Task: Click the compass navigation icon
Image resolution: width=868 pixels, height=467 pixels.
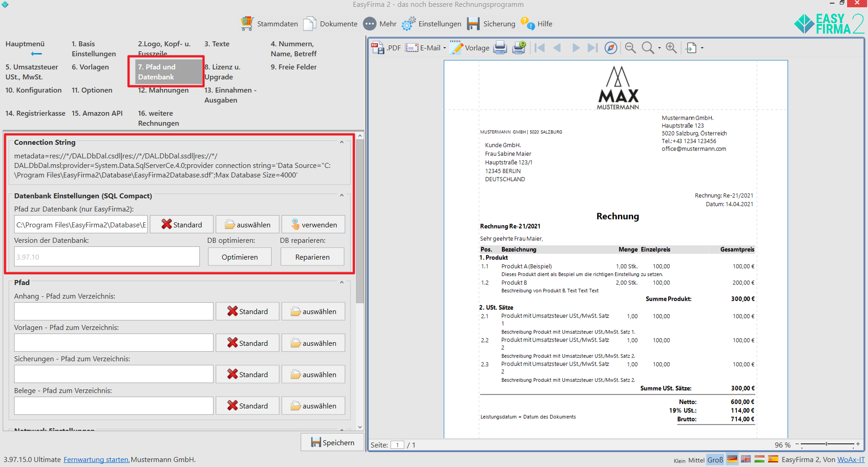Action: 611,48
